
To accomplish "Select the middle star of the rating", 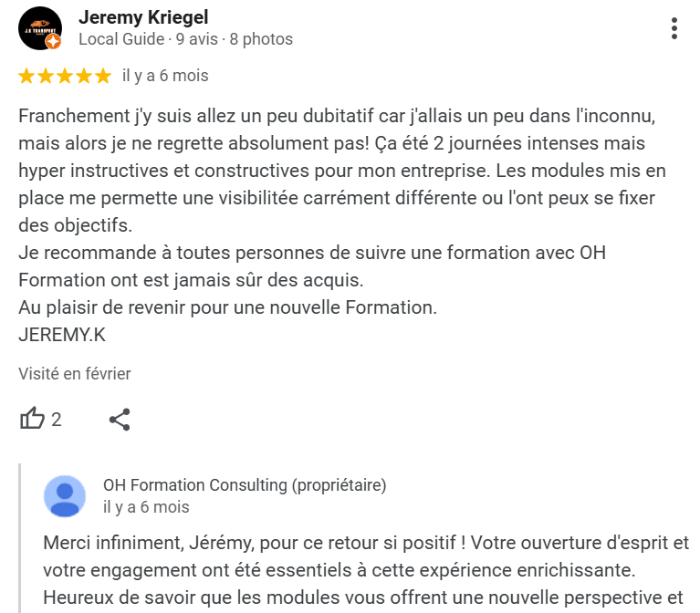I will pos(65,76).
